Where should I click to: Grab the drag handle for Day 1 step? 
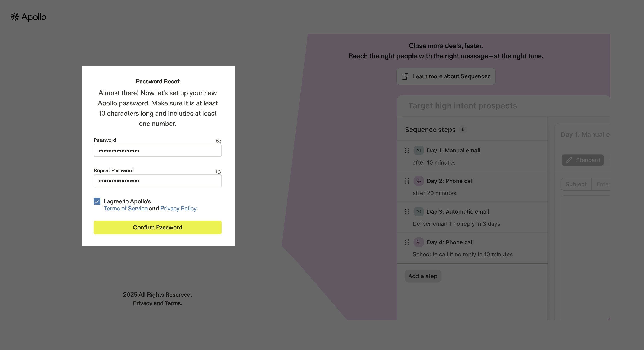(x=407, y=150)
